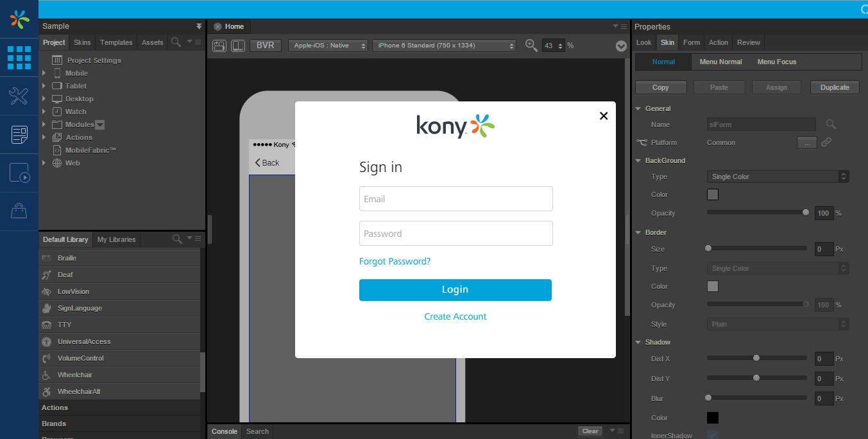Click the fork platform icon beside Platform
Viewport: 868px width, 439px height.
pyautogui.click(x=642, y=142)
